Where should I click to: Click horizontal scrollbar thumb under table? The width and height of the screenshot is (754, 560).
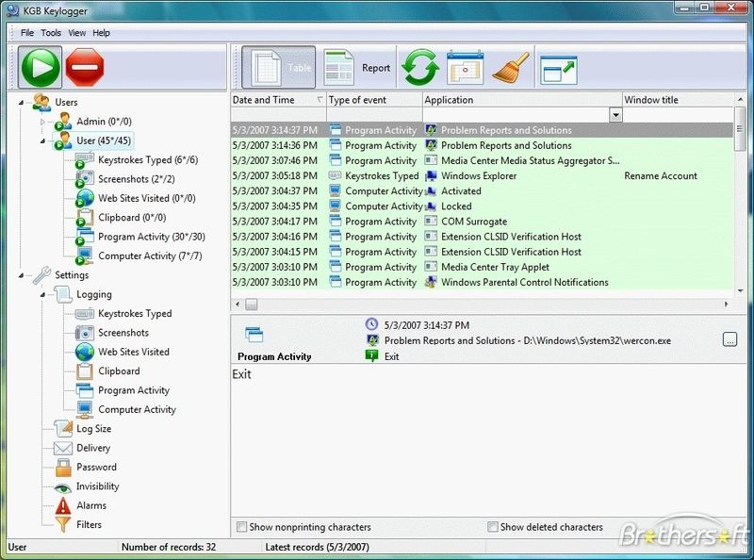pos(252,305)
